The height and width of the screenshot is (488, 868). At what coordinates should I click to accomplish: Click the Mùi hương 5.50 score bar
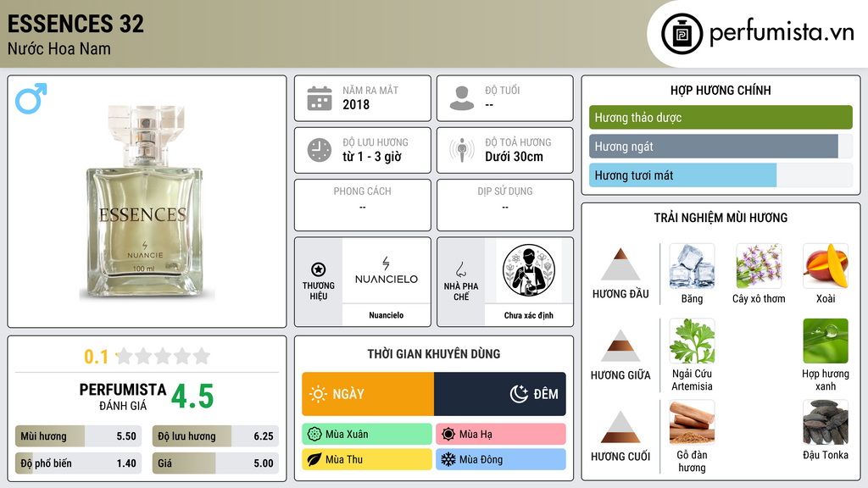(x=78, y=436)
